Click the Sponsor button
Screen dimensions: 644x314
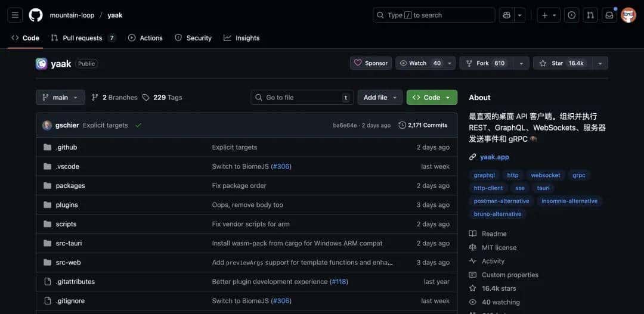(x=371, y=63)
